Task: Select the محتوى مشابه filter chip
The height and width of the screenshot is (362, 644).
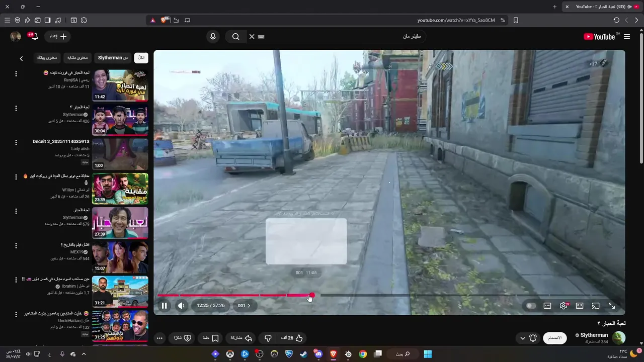Action: (77, 58)
